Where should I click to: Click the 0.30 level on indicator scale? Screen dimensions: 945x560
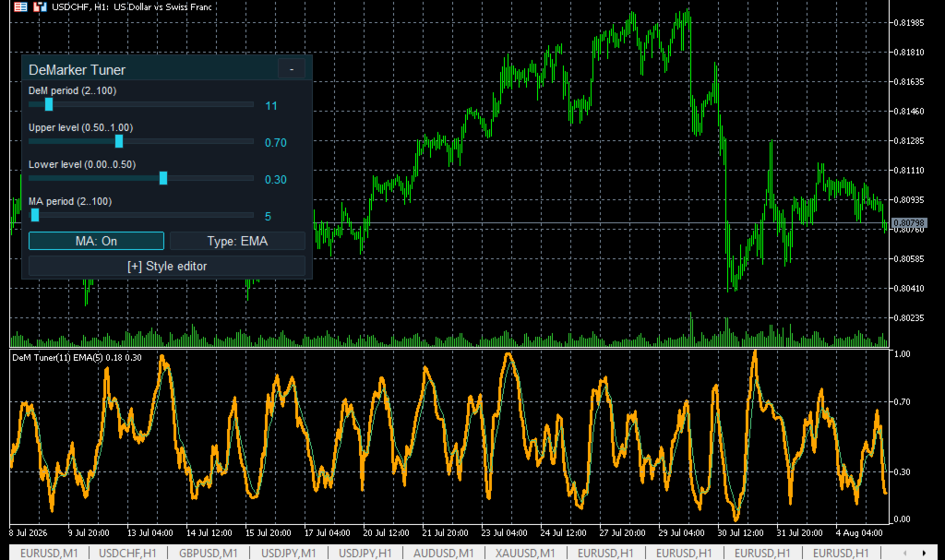tap(903, 472)
